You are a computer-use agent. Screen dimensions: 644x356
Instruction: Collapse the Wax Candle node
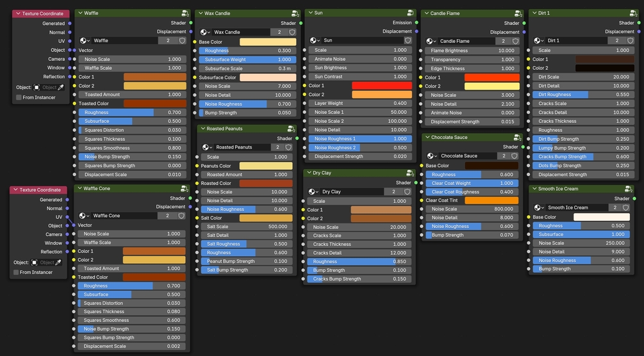pos(201,13)
